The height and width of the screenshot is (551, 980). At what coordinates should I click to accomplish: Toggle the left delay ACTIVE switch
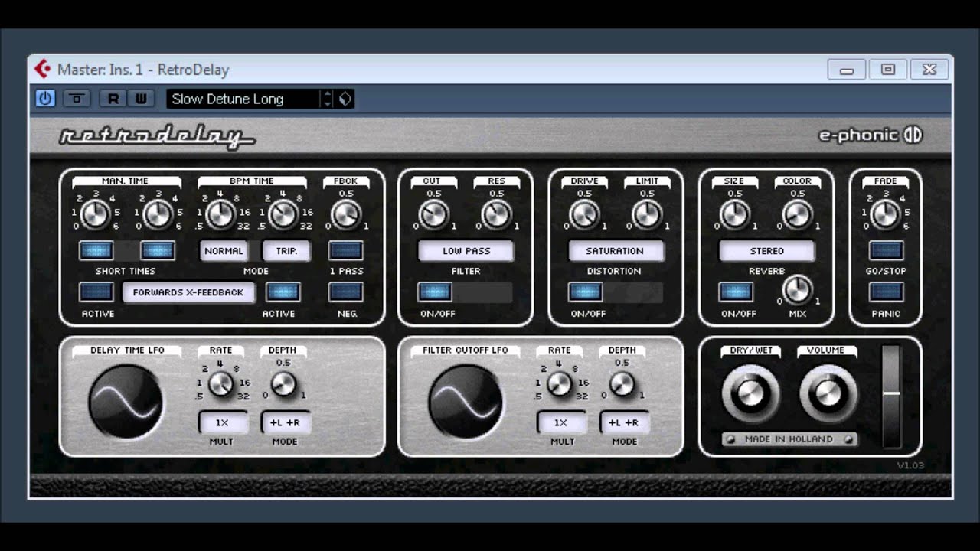(96, 292)
